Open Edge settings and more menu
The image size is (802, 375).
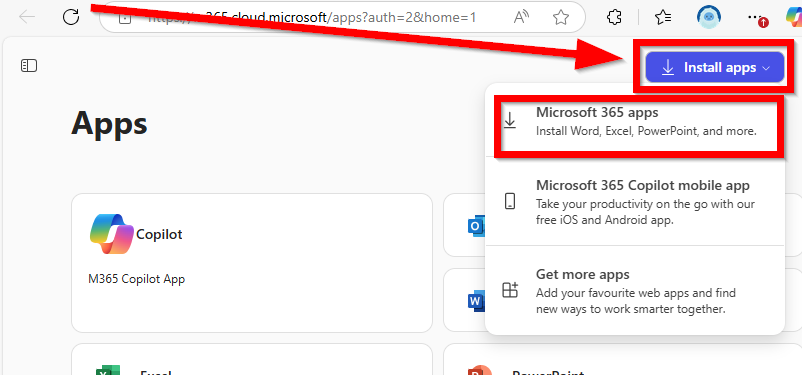[756, 17]
